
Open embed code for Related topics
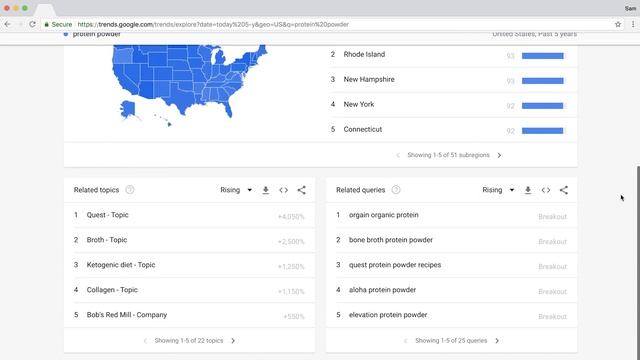coord(284,190)
